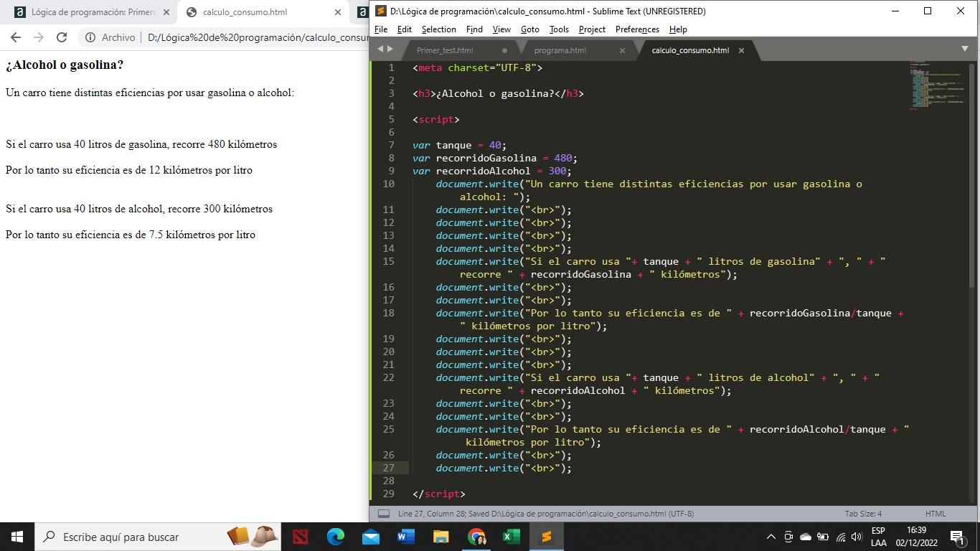Click the Sublime Text title bar icon
This screenshot has height=551, width=980.
click(x=381, y=11)
